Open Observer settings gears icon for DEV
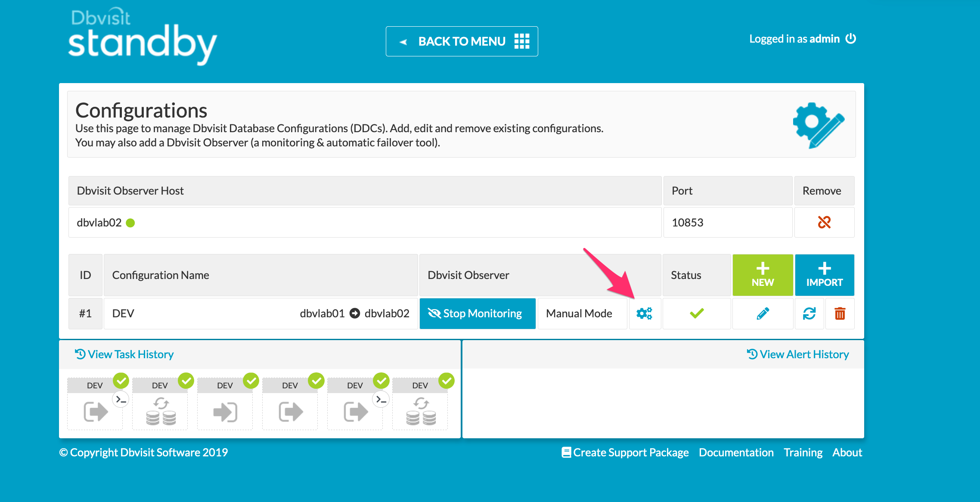 click(x=644, y=313)
